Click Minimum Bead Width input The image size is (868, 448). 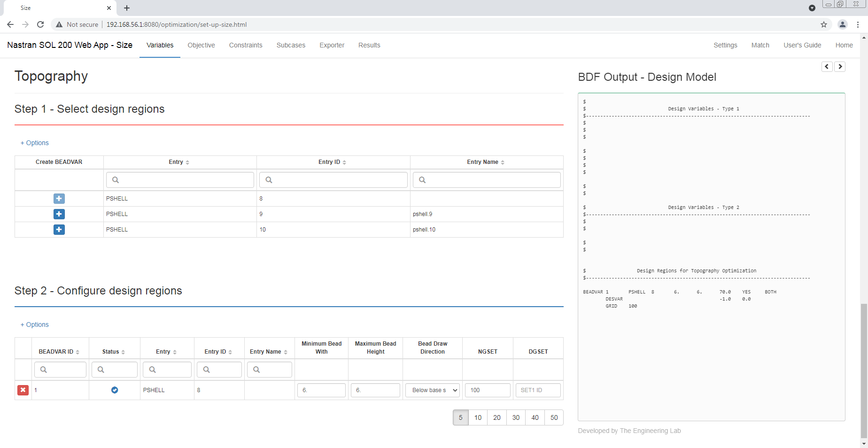coord(321,390)
